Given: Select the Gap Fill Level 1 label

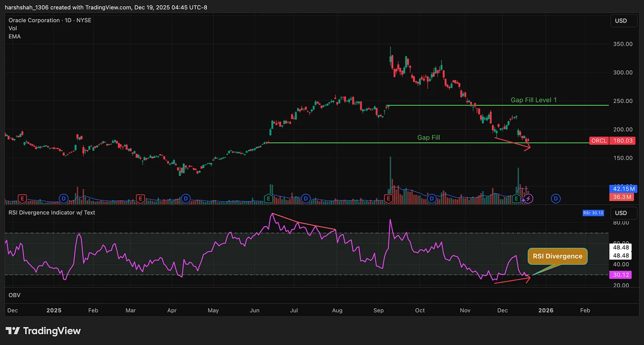Looking at the screenshot, I should pyautogui.click(x=534, y=100).
